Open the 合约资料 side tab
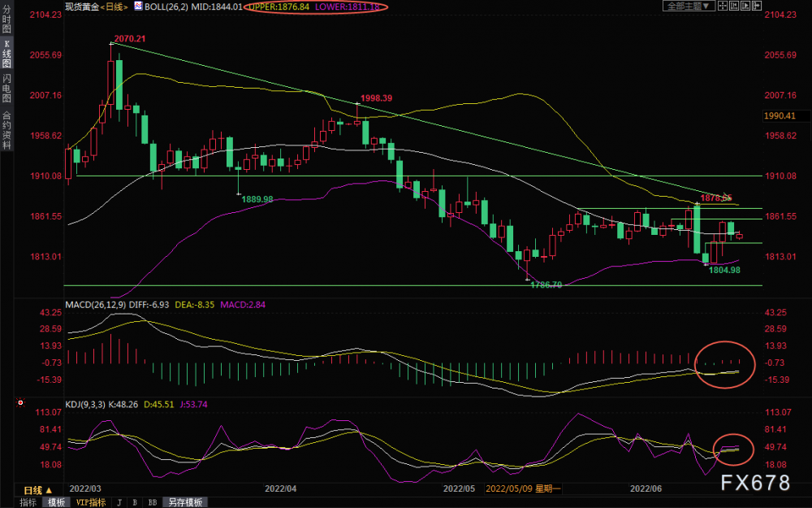812x508 pixels. click(x=6, y=130)
